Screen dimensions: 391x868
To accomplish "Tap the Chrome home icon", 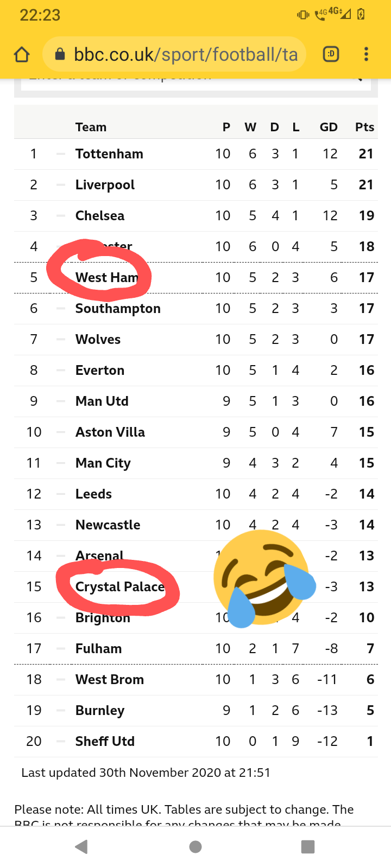I will (22, 54).
